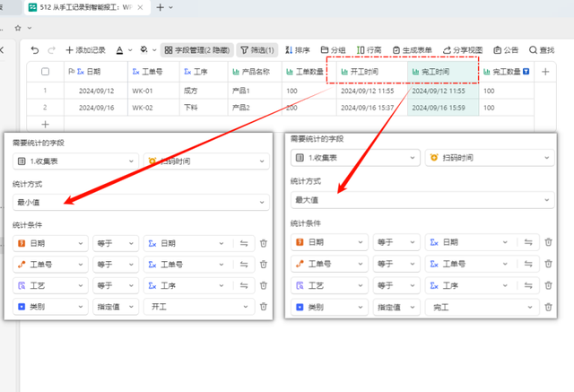Open the 扫码时间 dropdown in the 最大值 panel
The height and width of the screenshot is (392, 574).
(x=490, y=158)
